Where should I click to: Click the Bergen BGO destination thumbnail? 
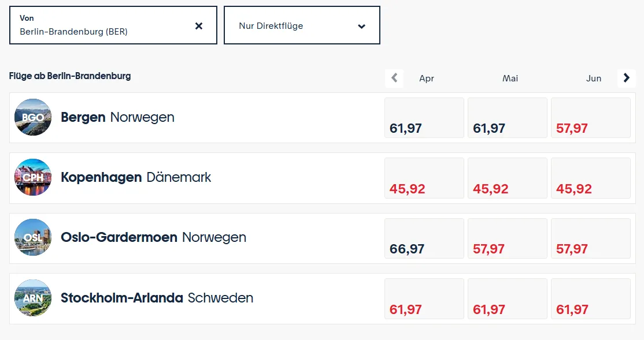coord(33,117)
